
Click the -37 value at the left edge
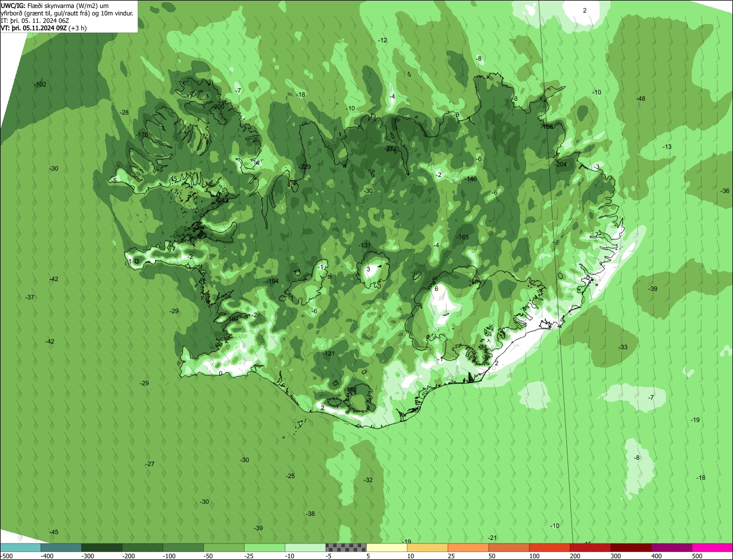[x=30, y=298]
